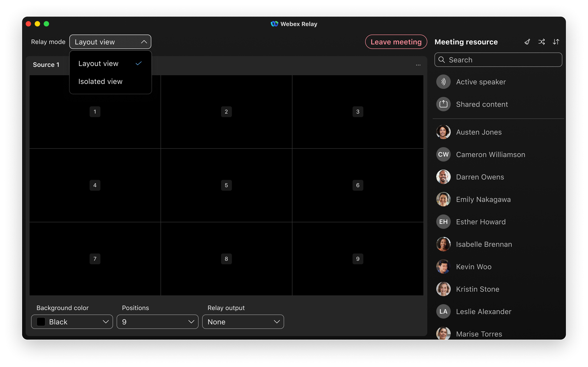Select the Active speaker resource icon
The width and height of the screenshot is (588, 367).
tap(443, 82)
